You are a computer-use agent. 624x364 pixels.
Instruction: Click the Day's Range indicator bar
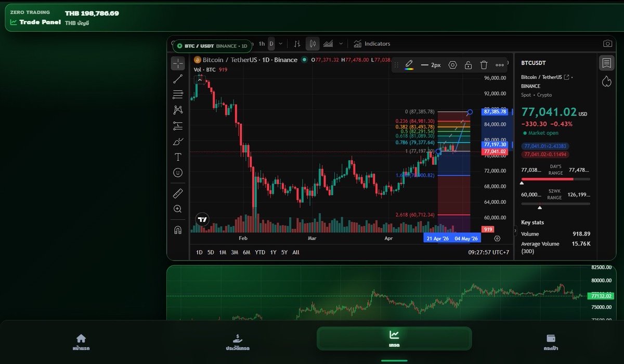555,179
